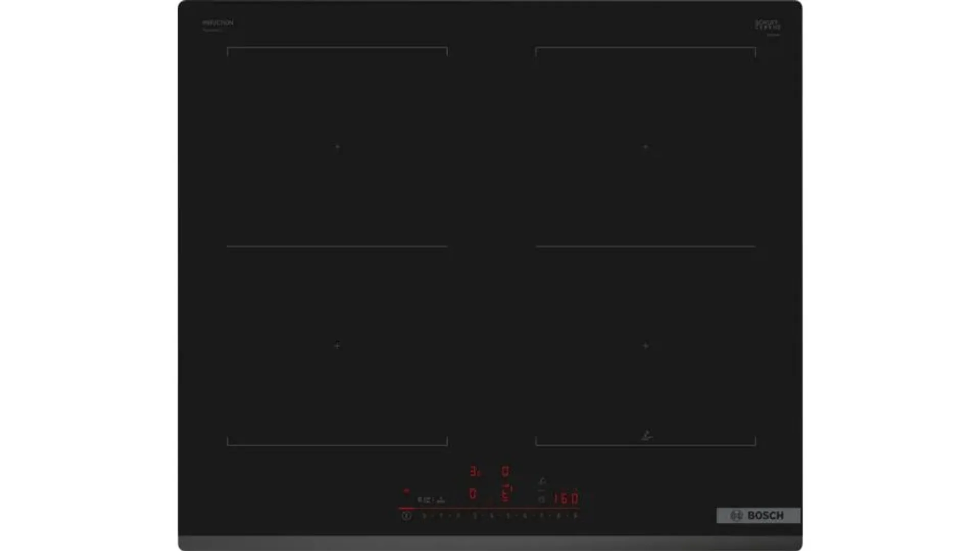
Task: Tap the timer clock symbol beside 160
Action: [x=542, y=499]
